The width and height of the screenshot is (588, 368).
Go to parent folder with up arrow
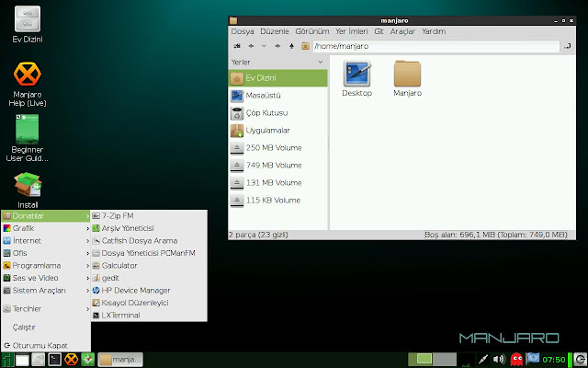(291, 46)
